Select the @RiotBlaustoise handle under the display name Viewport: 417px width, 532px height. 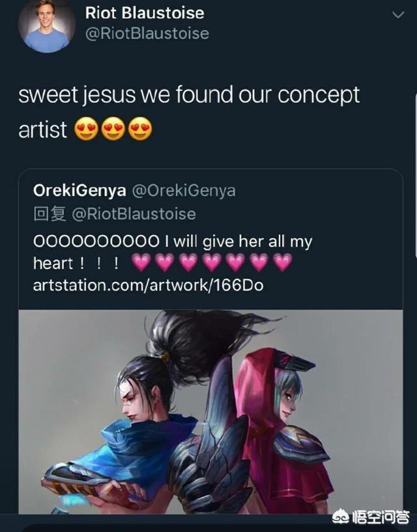(x=147, y=33)
